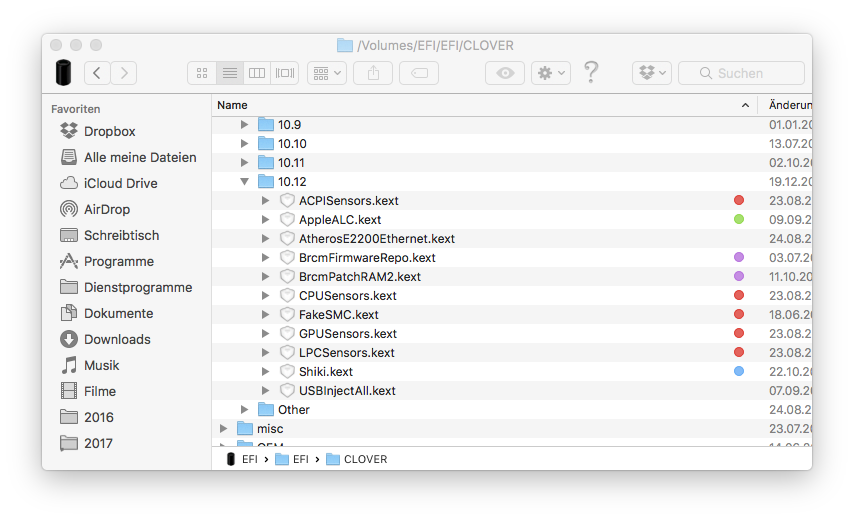Image resolution: width=854 pixels, height=520 pixels.
Task: Click the Share toolbar button
Action: tap(373, 73)
